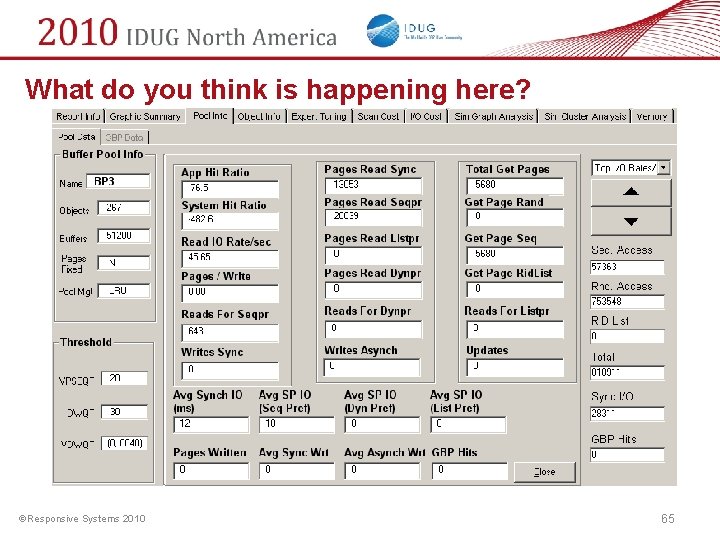
Task: Select the Scan Cost tab
Action: 378,117
